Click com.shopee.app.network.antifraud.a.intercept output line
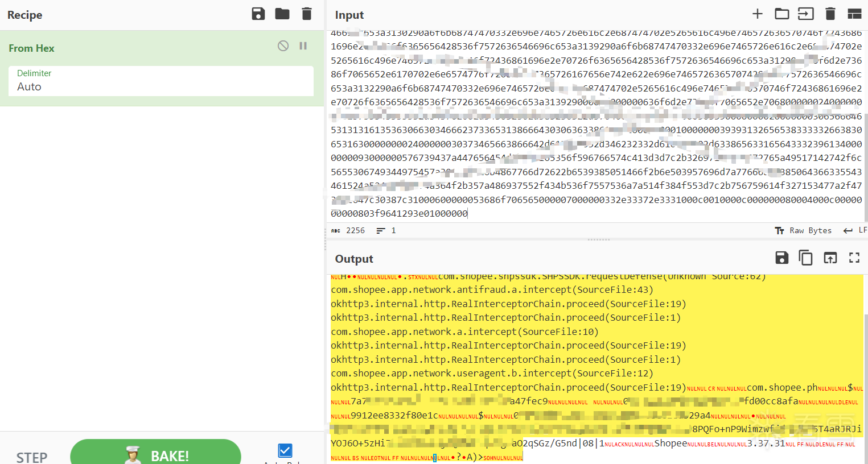868x464 pixels. point(492,289)
